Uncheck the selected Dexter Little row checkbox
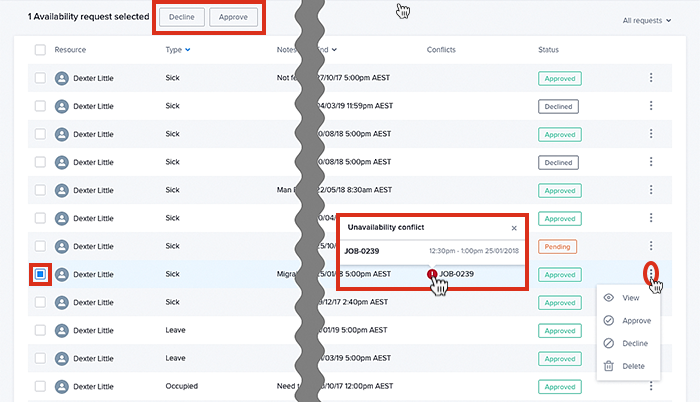This screenshot has height=402, width=700. [40, 274]
